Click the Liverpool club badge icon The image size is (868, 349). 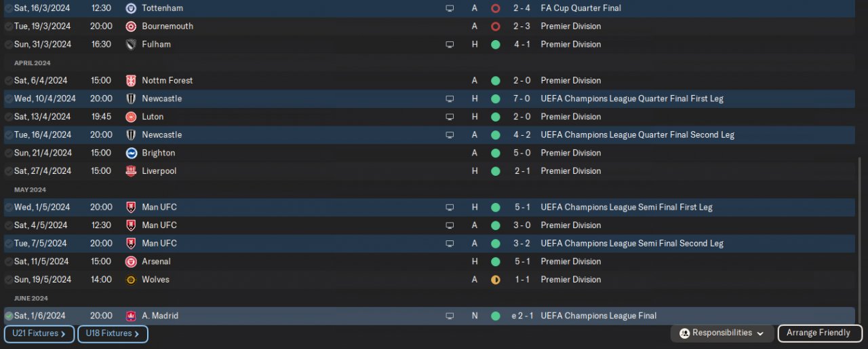pyautogui.click(x=131, y=171)
